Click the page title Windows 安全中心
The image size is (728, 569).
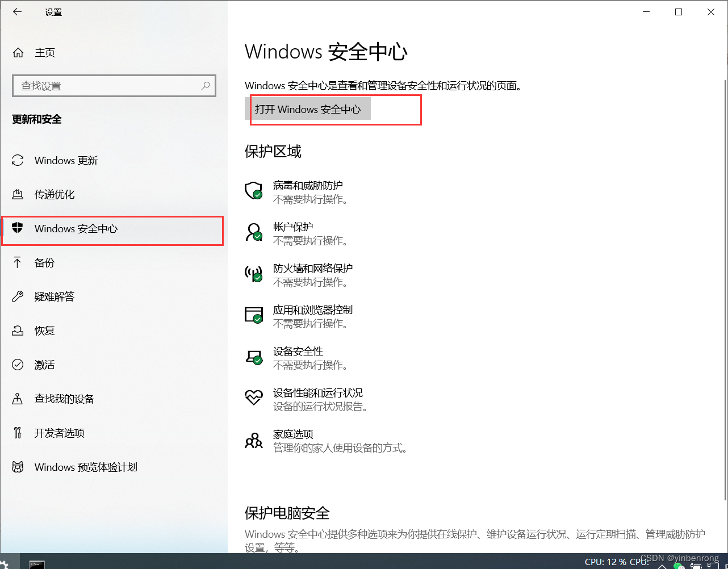click(326, 52)
